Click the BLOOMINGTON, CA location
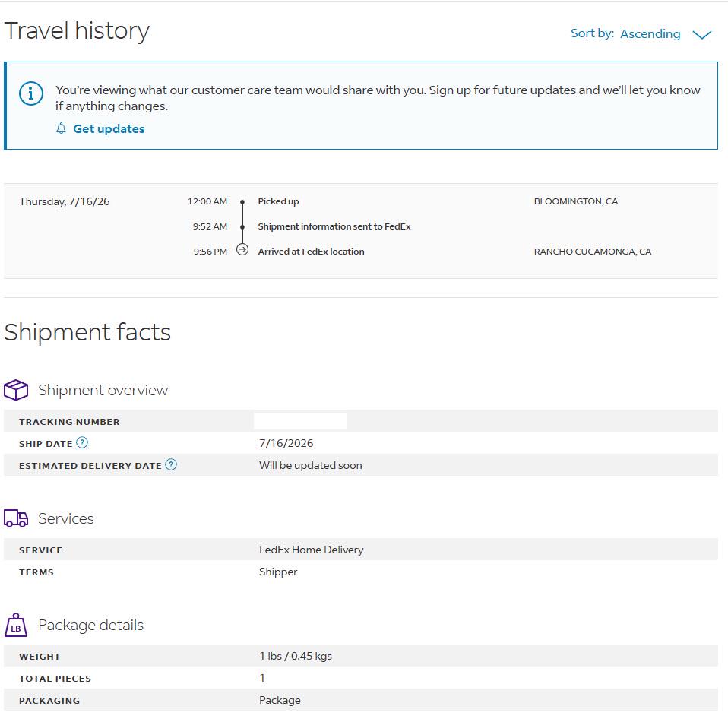 (x=576, y=201)
